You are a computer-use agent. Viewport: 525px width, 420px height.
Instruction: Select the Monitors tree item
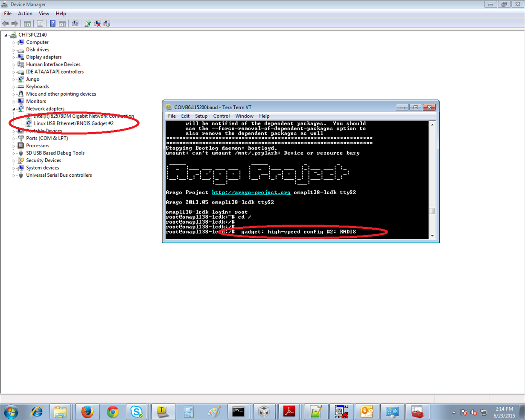point(36,101)
